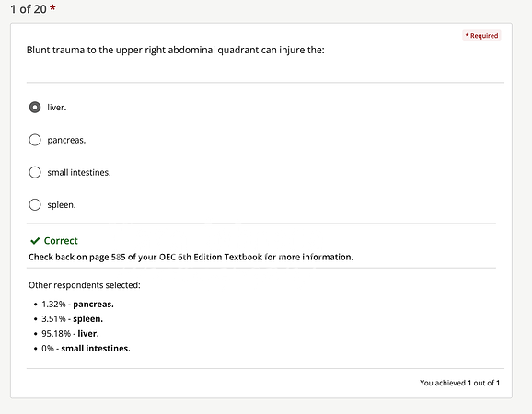
Task: Click the 'spleen.' answer label
Action: [62, 205]
